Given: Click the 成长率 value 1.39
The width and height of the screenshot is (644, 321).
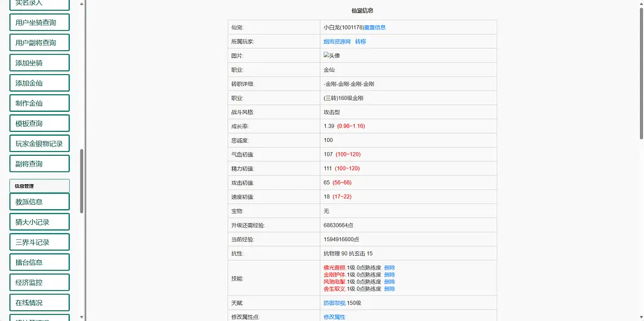Looking at the screenshot, I should 329,126.
